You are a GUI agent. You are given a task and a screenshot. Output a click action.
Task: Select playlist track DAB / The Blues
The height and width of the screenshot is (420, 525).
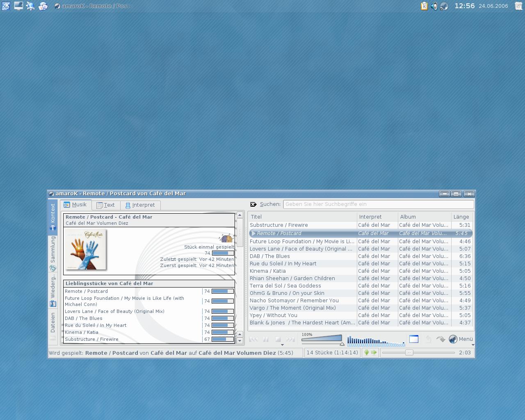tap(361, 256)
